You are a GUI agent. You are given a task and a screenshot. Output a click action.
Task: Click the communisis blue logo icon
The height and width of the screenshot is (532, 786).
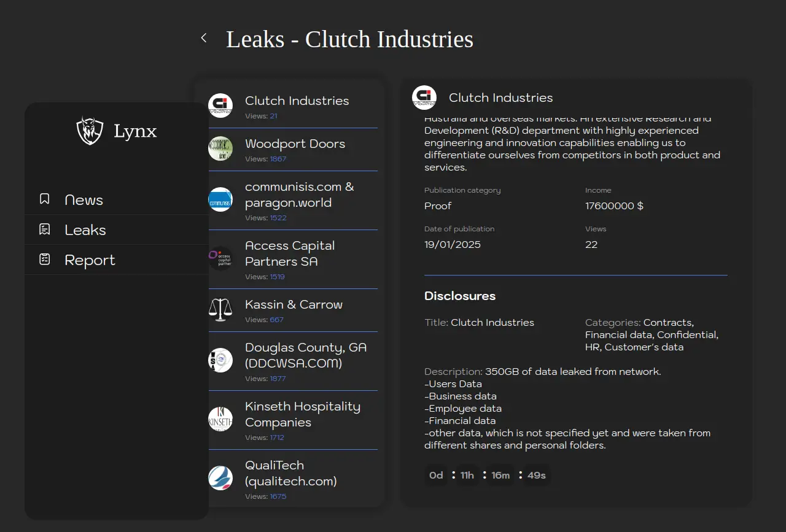pyautogui.click(x=220, y=199)
